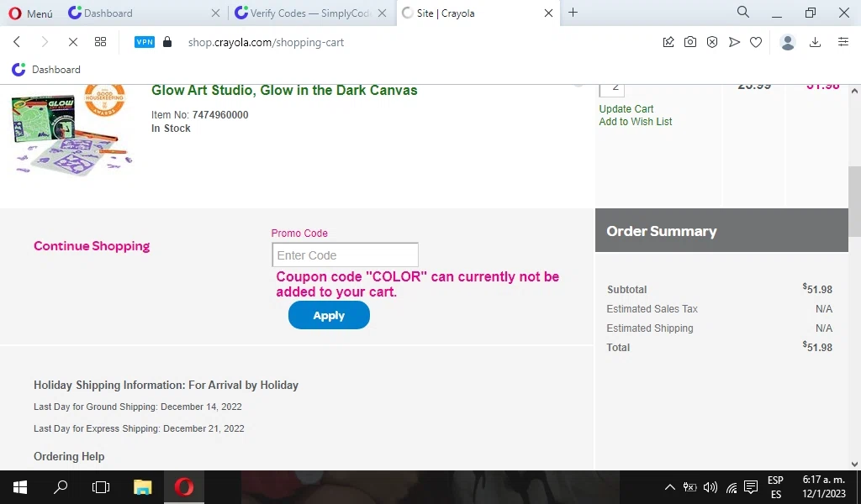861x504 pixels.
Task: Open the network Wi-Fi tray icon
Action: point(732,487)
